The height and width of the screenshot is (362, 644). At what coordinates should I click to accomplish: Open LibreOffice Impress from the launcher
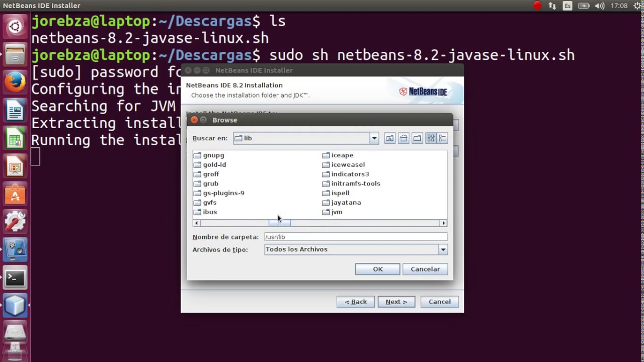pos(15,166)
